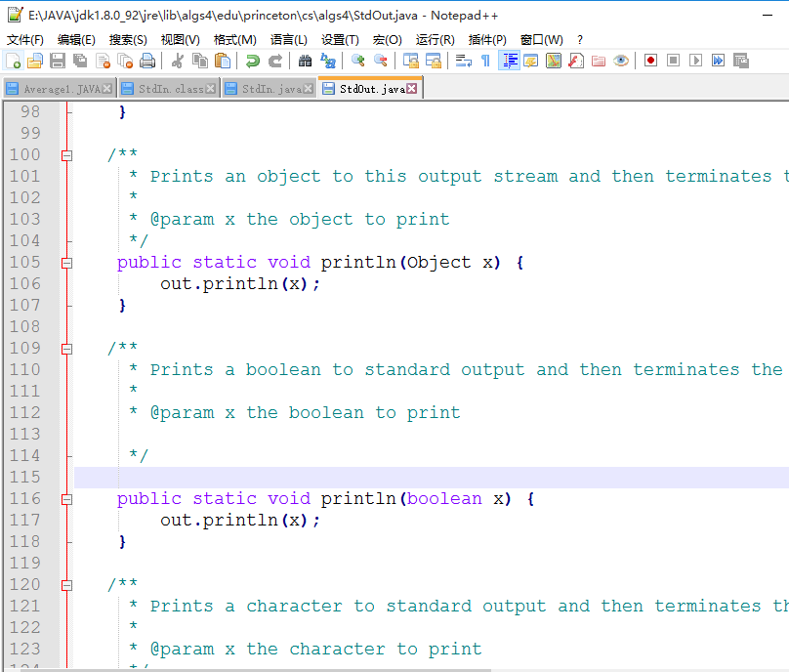
Task: Open the 窗口(W) menu
Action: pos(541,40)
